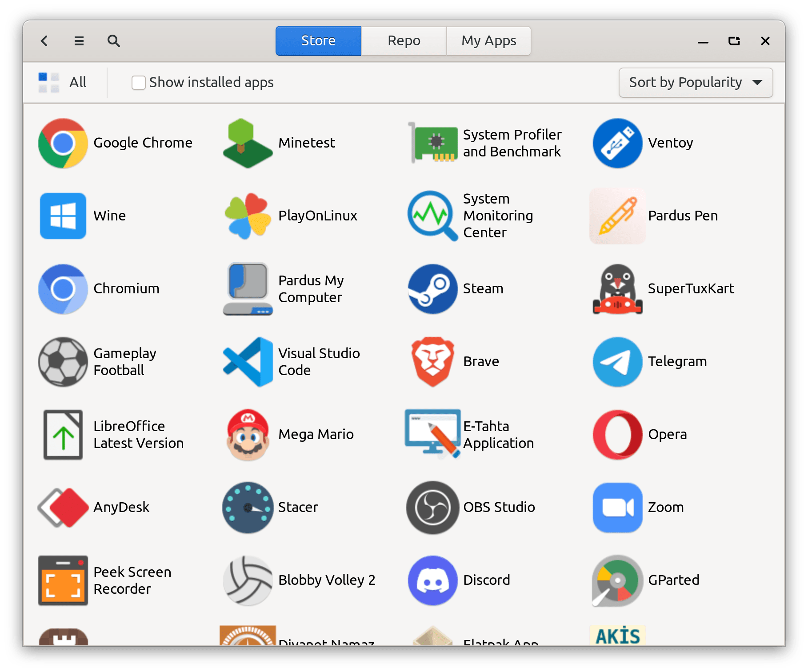Click the 'Steam' app name
This screenshot has width=808, height=672.
pos(483,289)
